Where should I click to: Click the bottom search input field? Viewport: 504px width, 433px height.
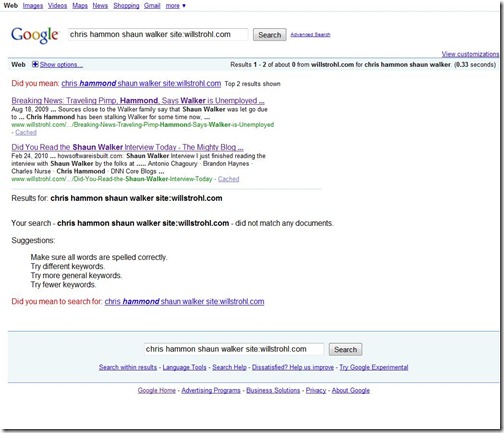click(234, 349)
